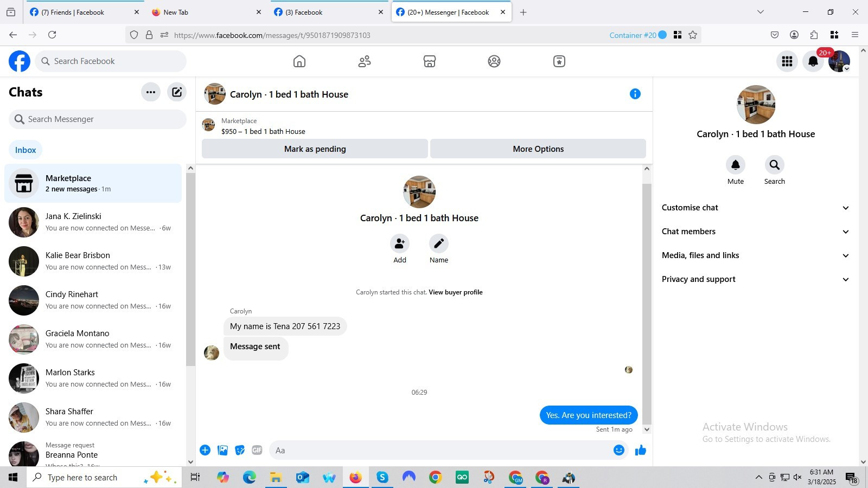The image size is (868, 488).
Task: Click the Search Facebook field
Action: tap(111, 61)
